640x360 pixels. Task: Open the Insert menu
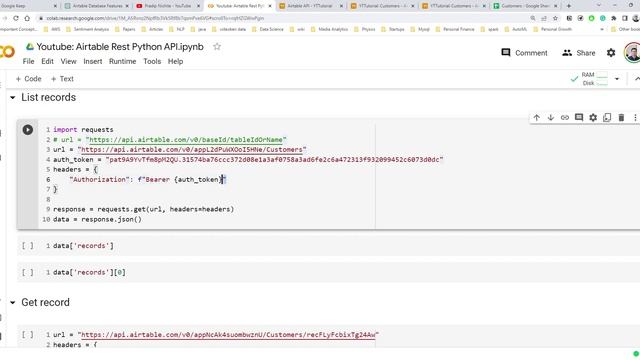pyautogui.click(x=93, y=61)
